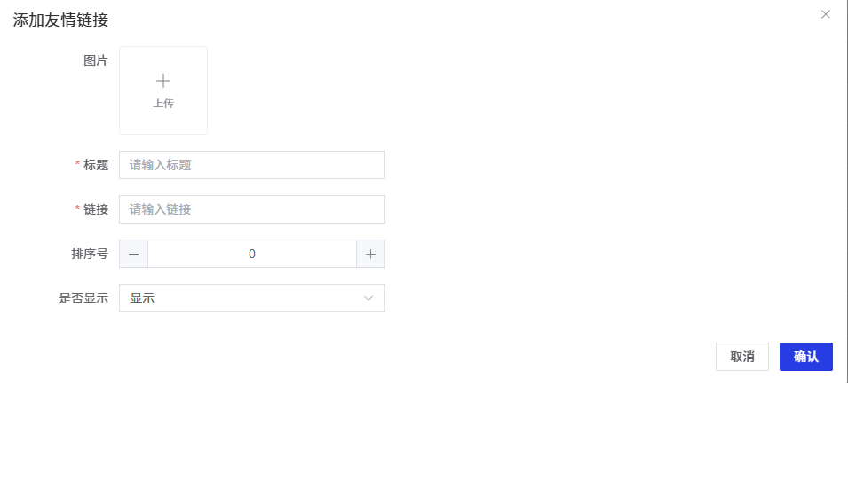
Task: Click the 取消 cancel button
Action: click(x=742, y=357)
